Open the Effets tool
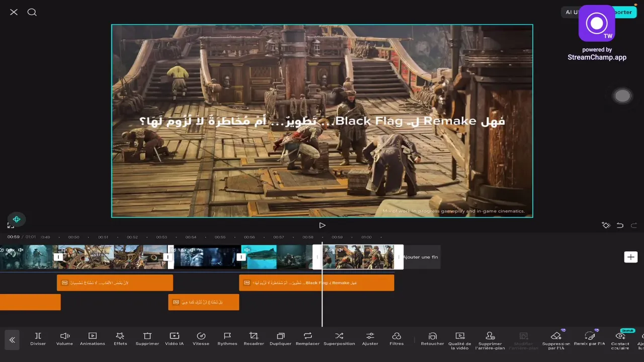 tap(120, 339)
